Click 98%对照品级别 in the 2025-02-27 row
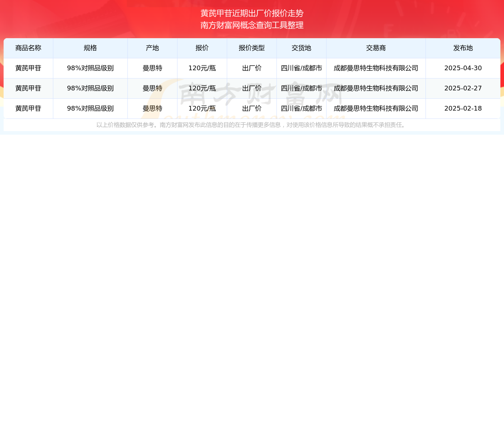The image size is (504, 434). click(x=90, y=88)
